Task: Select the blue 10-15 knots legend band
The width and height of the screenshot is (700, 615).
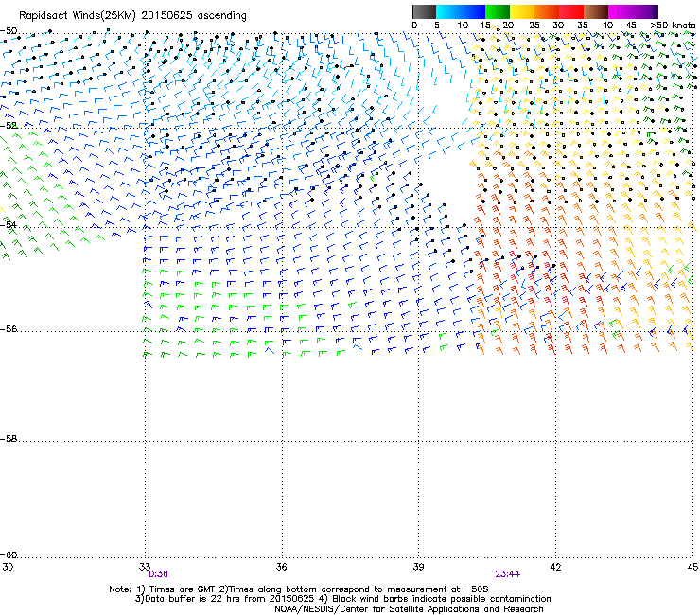Action: pos(472,11)
